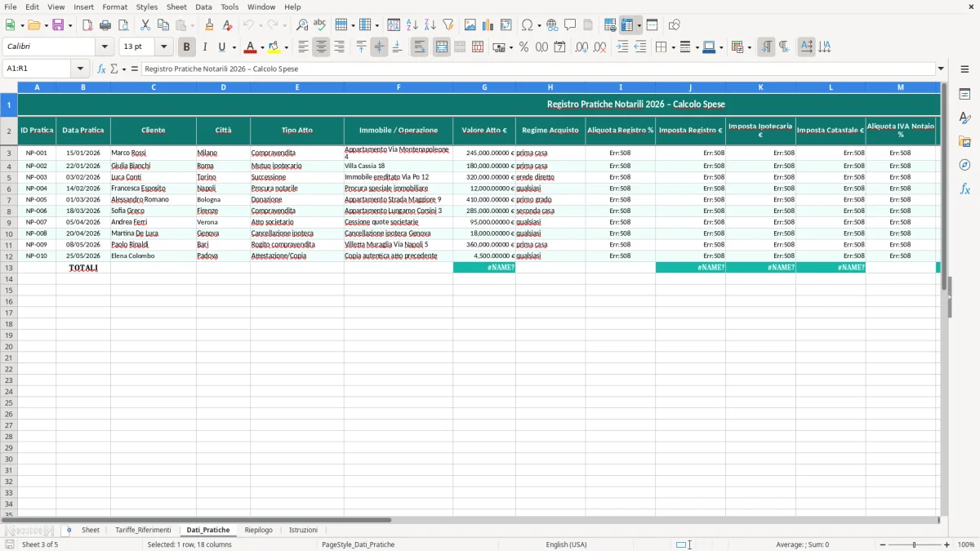Switch to Istruzioni sheet tab

pos(303,531)
